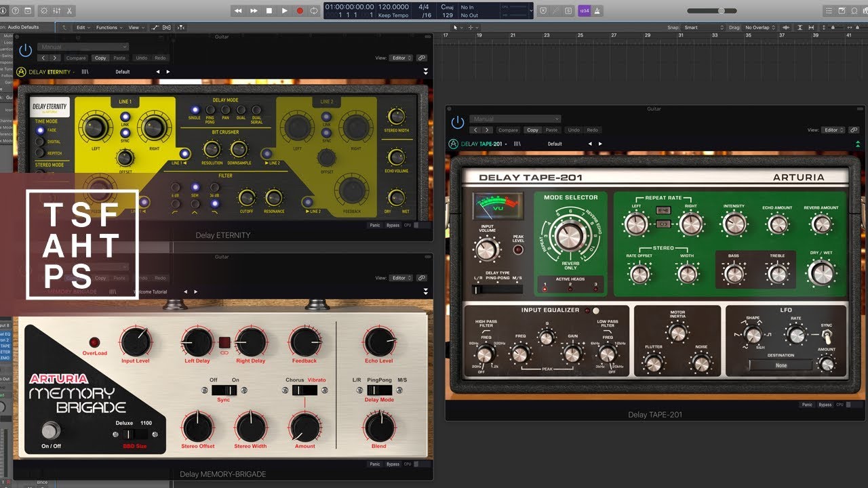The width and height of the screenshot is (868, 488).
Task: Click the Delay Type L/R Ping-Pong M/S slider
Action: [x=498, y=289]
